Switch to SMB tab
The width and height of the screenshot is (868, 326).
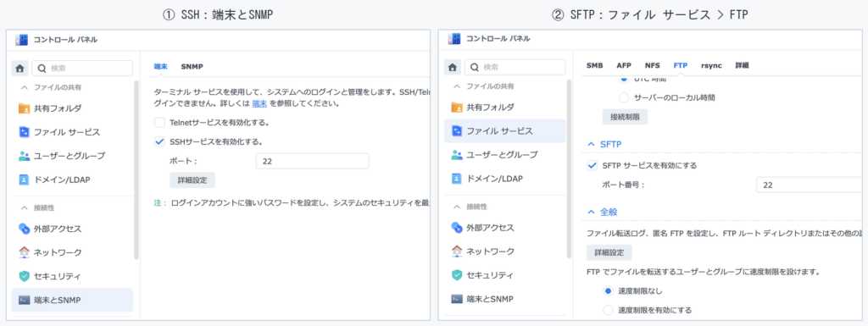[x=594, y=65]
